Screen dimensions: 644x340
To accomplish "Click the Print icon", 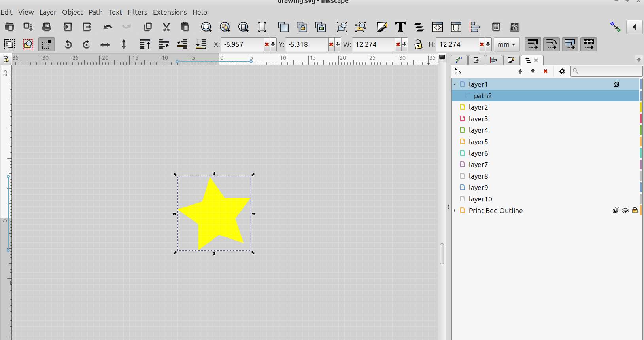I will pyautogui.click(x=47, y=27).
